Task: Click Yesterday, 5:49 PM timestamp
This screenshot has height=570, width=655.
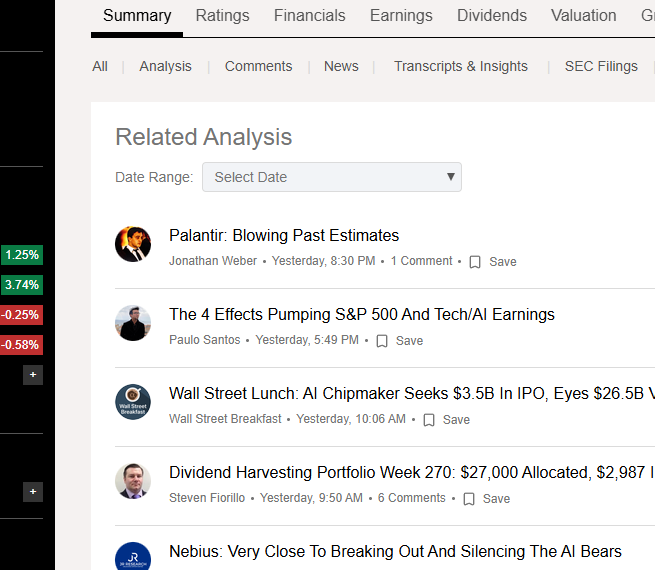Action: click(307, 340)
